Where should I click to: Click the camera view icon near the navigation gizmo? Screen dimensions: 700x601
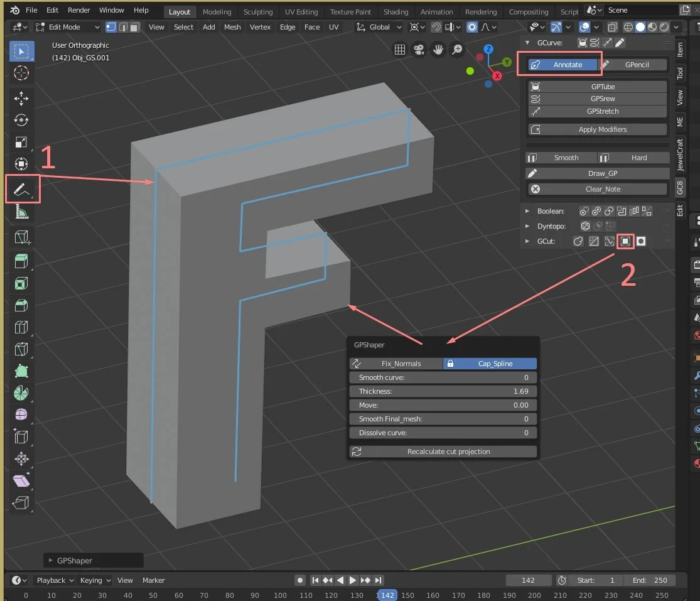coord(419,50)
